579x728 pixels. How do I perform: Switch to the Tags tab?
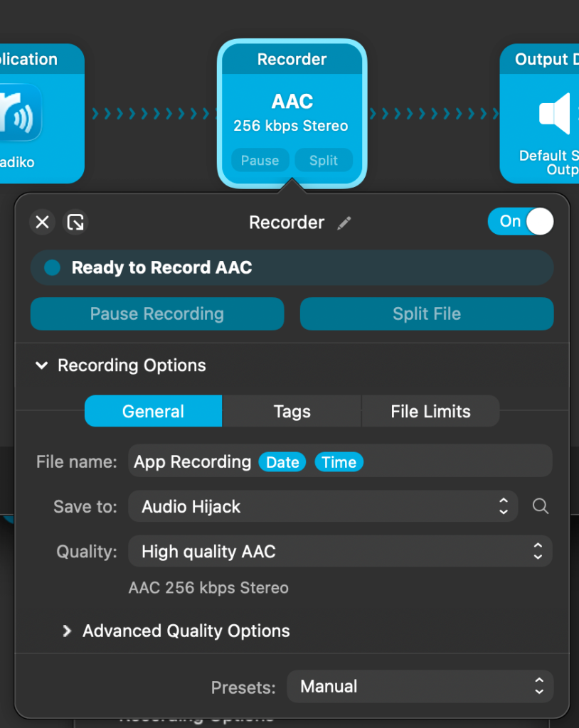(292, 412)
